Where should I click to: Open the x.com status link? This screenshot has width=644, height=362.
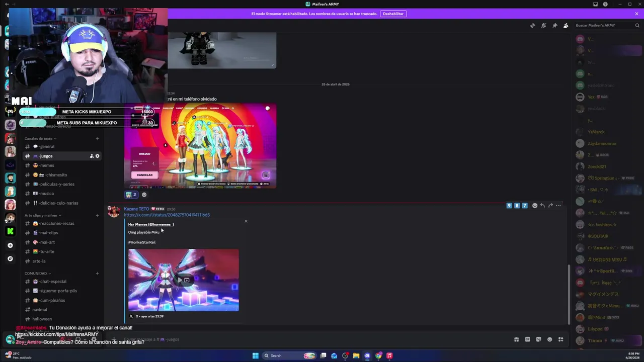167,215
